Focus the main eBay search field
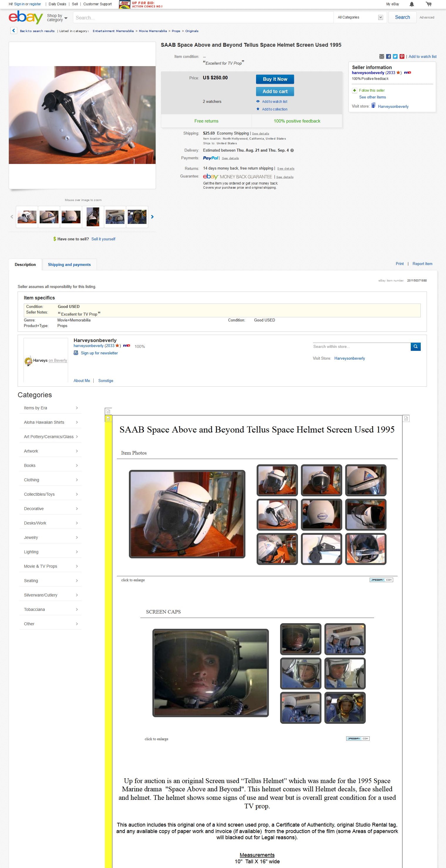 pyautogui.click(x=203, y=18)
